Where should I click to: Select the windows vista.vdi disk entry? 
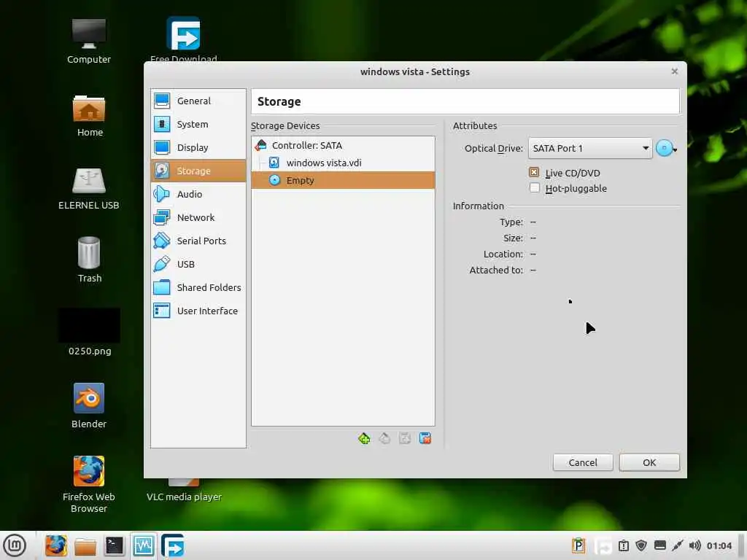[x=343, y=163]
